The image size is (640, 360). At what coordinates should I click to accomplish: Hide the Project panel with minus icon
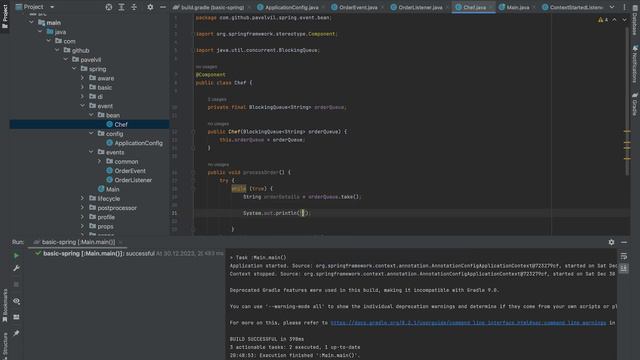click(162, 7)
